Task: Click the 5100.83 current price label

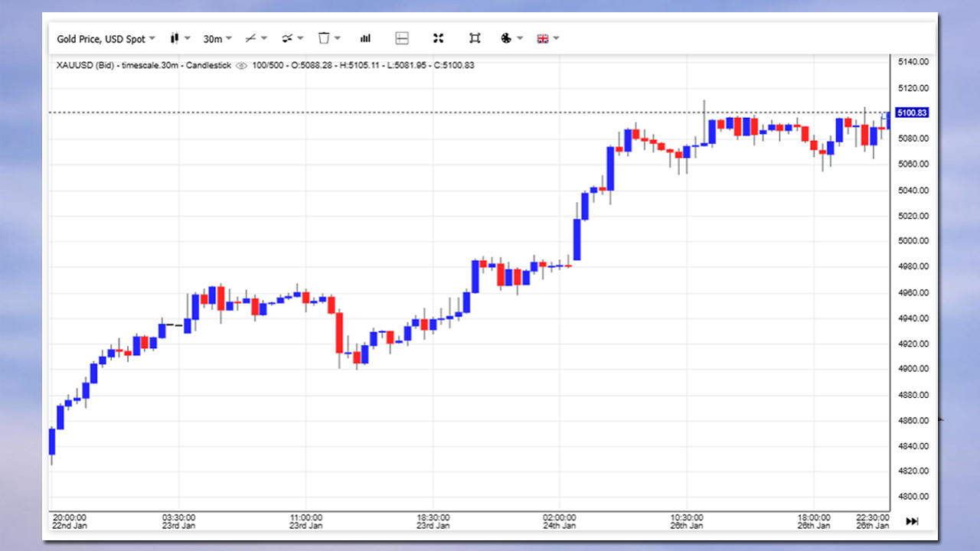Action: 911,113
